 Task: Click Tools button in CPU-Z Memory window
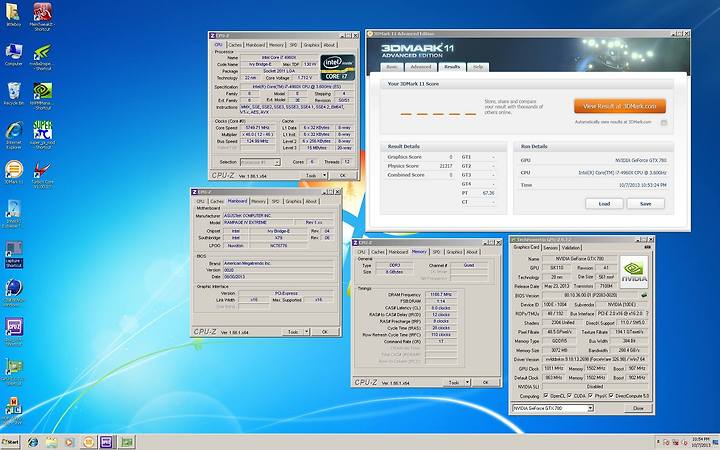454,382
